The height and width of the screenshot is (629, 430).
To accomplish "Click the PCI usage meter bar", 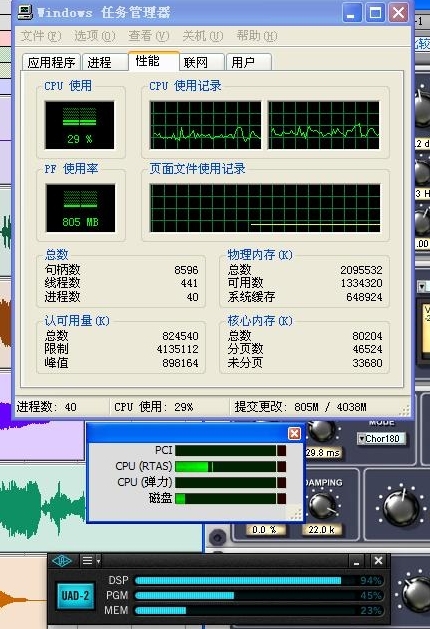I will (231, 450).
